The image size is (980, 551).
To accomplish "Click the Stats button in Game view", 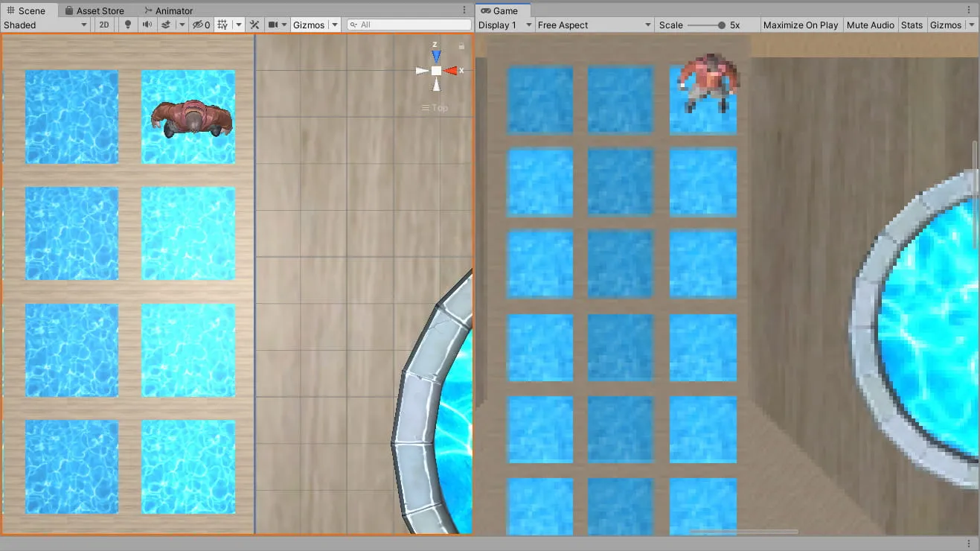I will pos(912,25).
